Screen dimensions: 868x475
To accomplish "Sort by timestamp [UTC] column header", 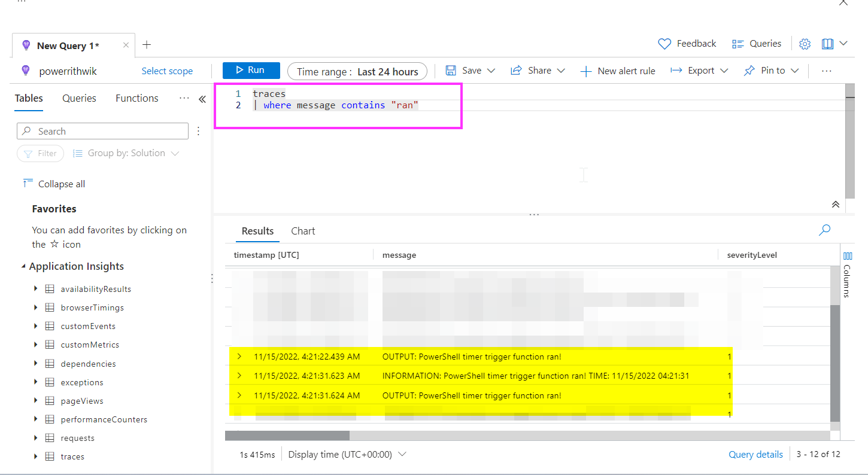I will (x=266, y=255).
